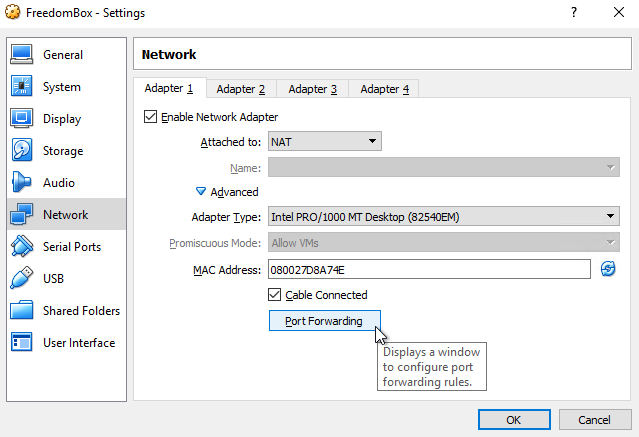Click the Advanced label text
The image size is (639, 437).
(x=234, y=192)
